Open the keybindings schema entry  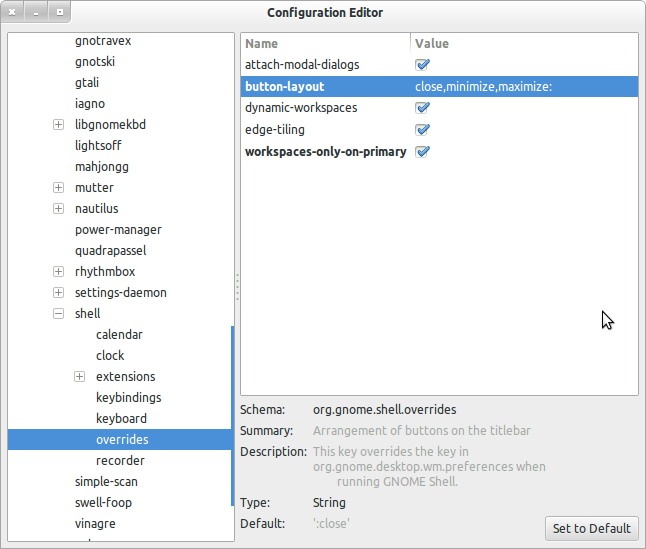coord(128,398)
